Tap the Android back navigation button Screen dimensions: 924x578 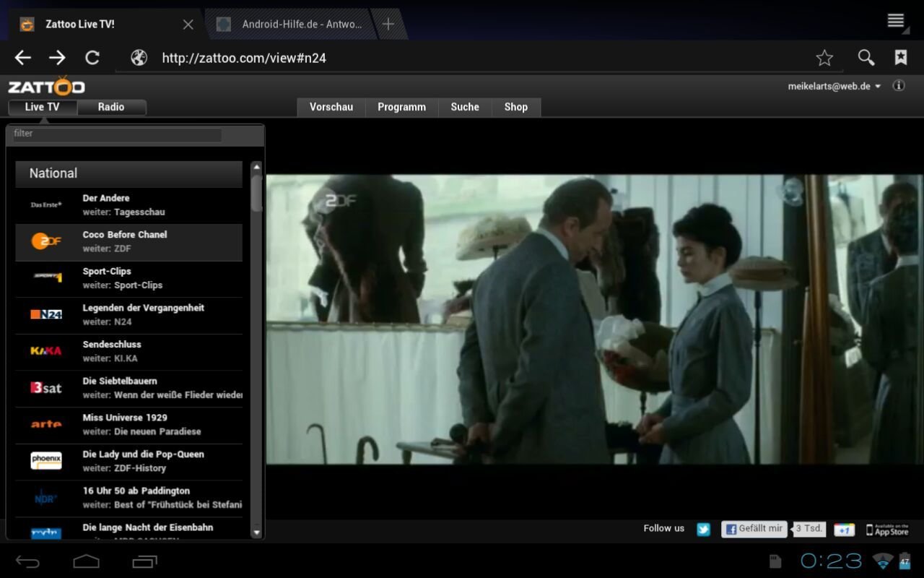coord(28,561)
